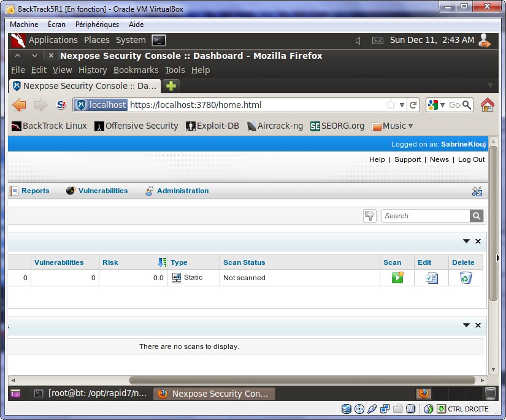Sort by the Risk column arrow icon
Screen dimensions: 506x420
(162, 262)
